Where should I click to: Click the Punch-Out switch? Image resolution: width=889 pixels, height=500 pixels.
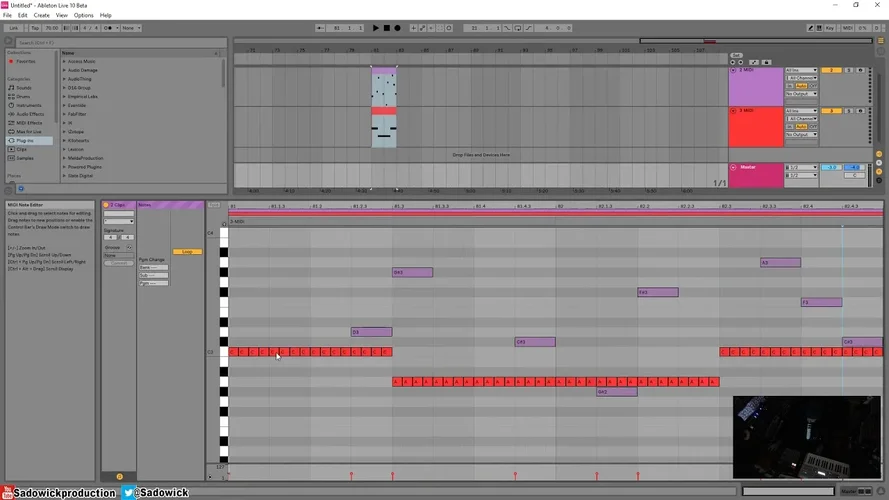(528, 28)
